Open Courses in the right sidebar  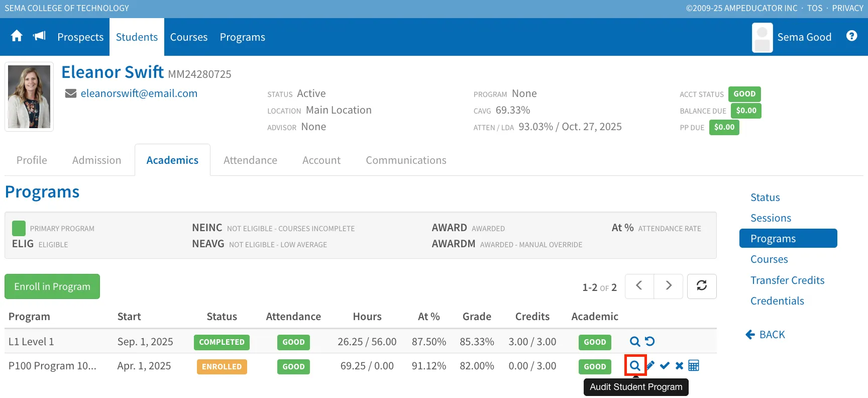(x=769, y=259)
